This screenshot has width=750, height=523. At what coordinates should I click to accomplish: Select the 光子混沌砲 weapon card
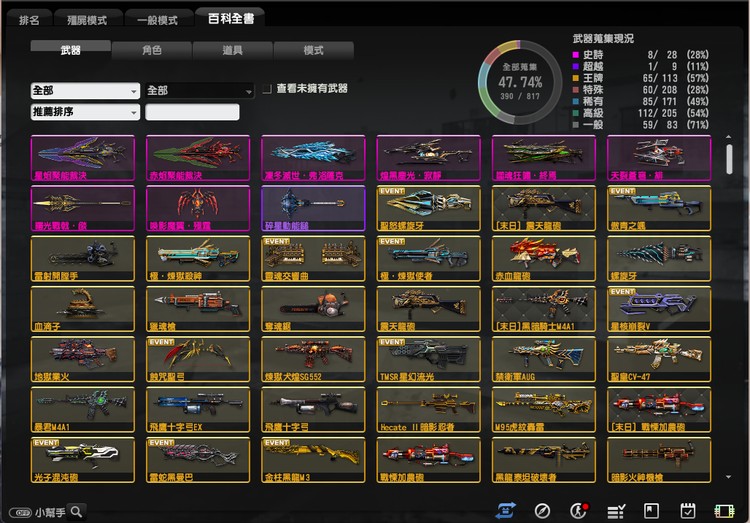pos(83,460)
